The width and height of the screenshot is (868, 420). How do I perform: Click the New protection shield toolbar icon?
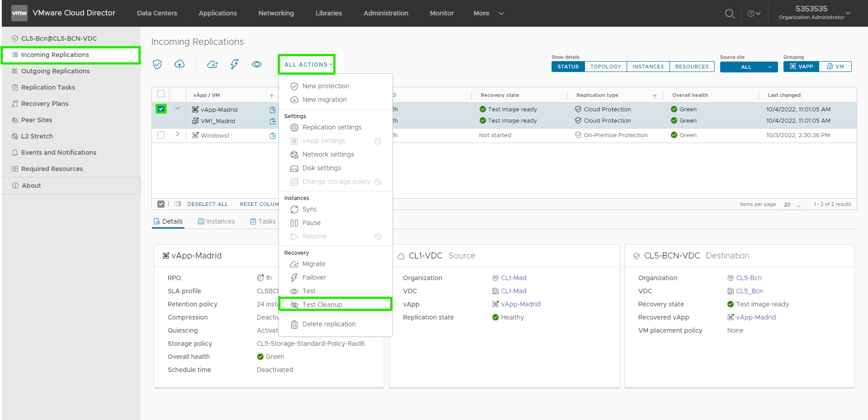coord(157,64)
